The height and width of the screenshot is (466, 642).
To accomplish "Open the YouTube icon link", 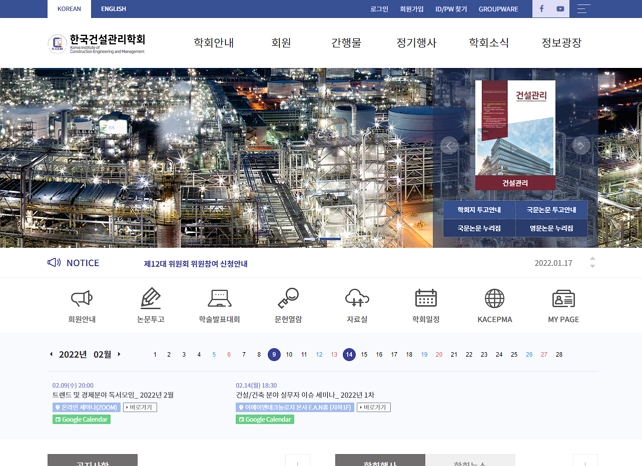I will (x=560, y=9).
